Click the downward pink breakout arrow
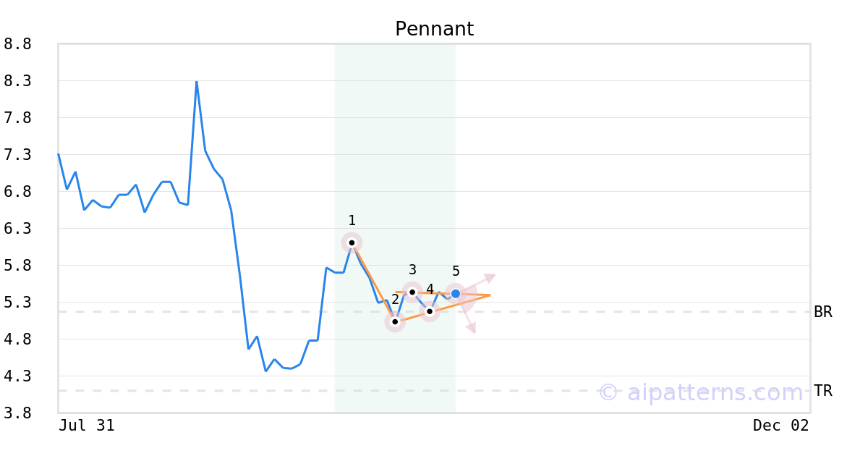The height and width of the screenshot is (456, 868). click(x=471, y=328)
